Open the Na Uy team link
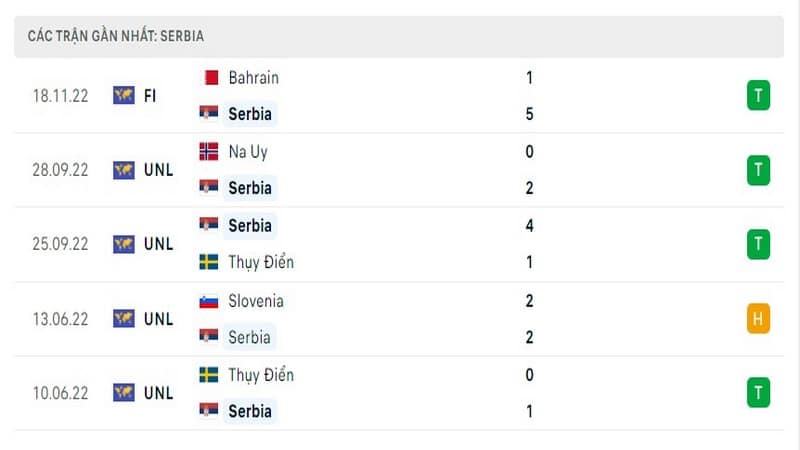This screenshot has width=800, height=450. coord(248,152)
